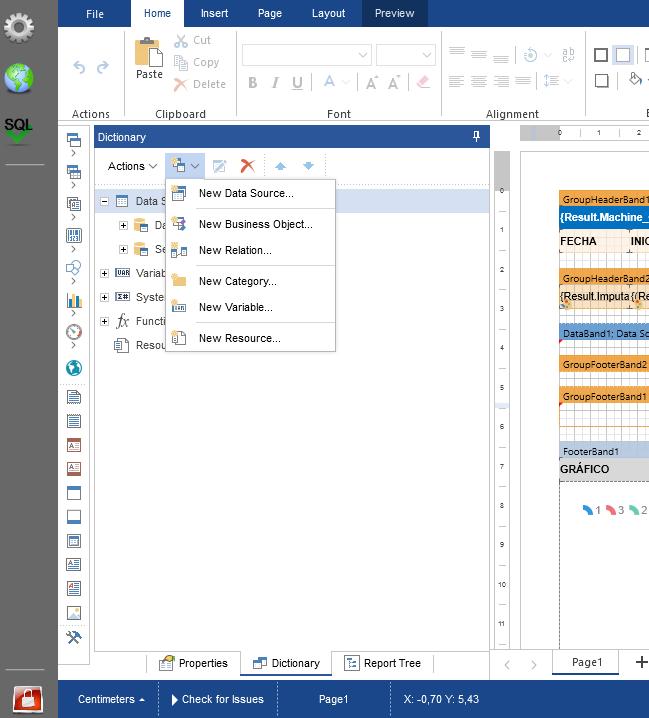Viewport: 649px width, 718px height.
Task: Click the shrink font size icon
Action: [394, 82]
